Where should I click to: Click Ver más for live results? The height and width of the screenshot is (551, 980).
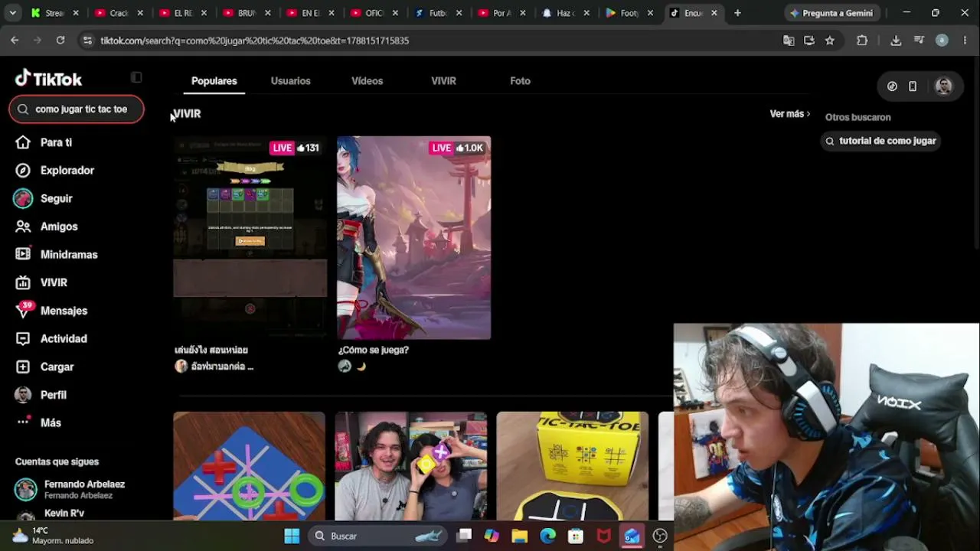[790, 114]
